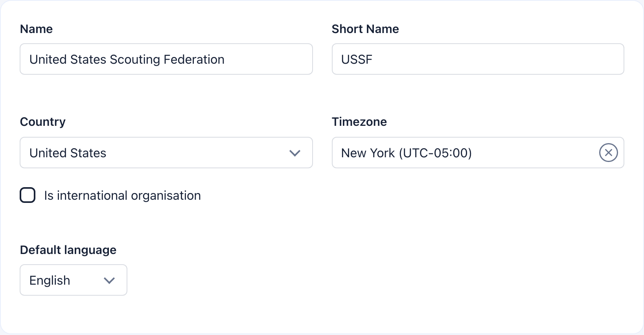
Task: Click the chevron on the Default language dropdown
Action: 109,280
